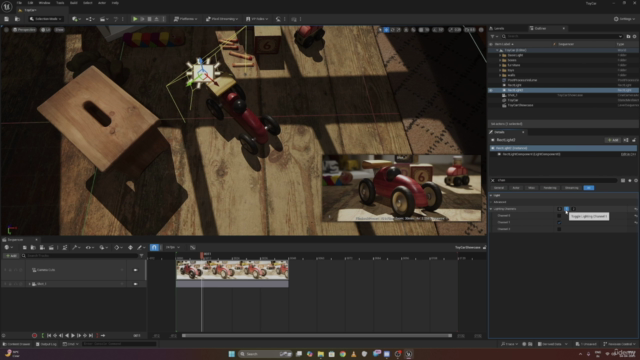Collapse the Lighting Channels section

(x=491, y=209)
